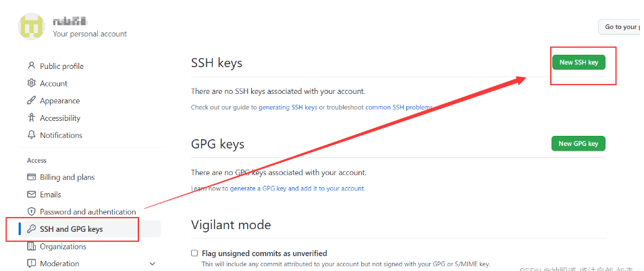Click the New SSH key button
Image resolution: width=644 pixels, height=271 pixels.
tap(579, 62)
